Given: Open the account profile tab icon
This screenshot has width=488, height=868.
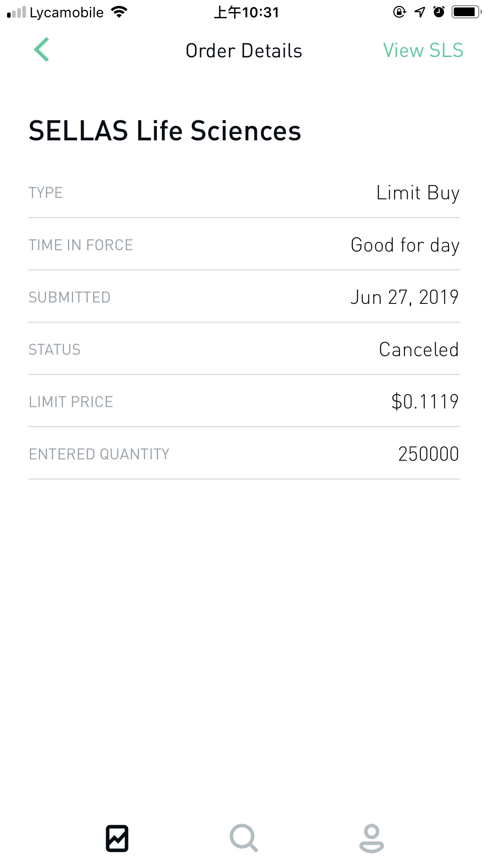Looking at the screenshot, I should pyautogui.click(x=371, y=838).
